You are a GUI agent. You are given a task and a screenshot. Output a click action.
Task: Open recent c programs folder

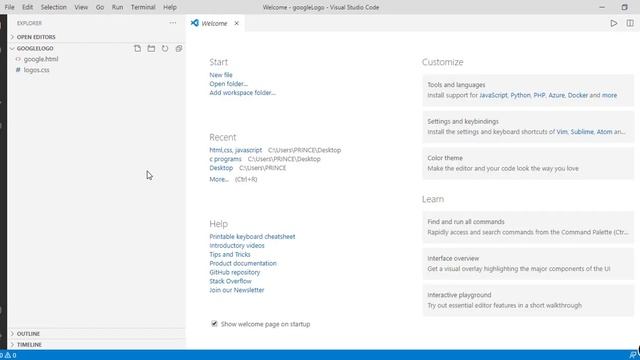225,159
